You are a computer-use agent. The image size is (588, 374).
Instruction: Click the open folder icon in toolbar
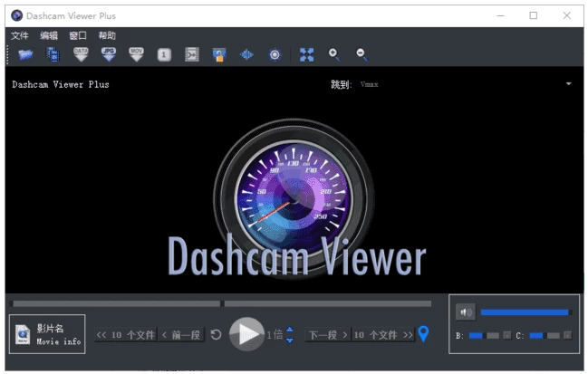click(25, 55)
